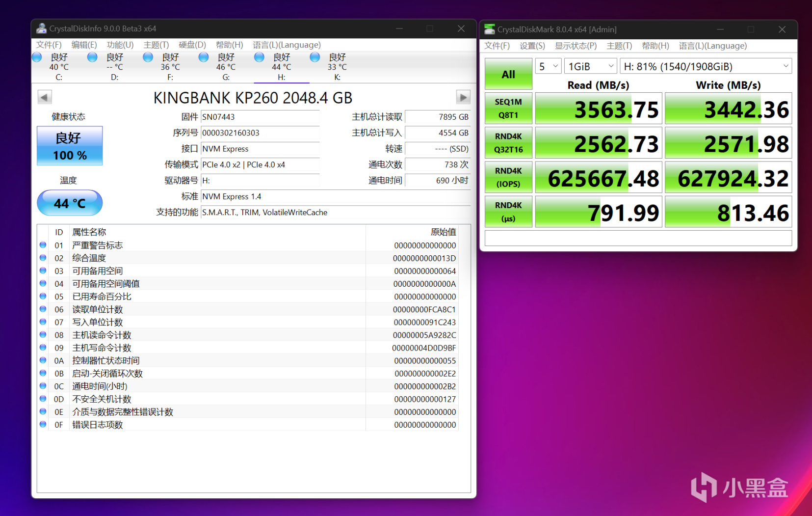Click the SEQ1M read result 3563.75
Viewport: 812px width, 516px height.
pyautogui.click(x=599, y=109)
